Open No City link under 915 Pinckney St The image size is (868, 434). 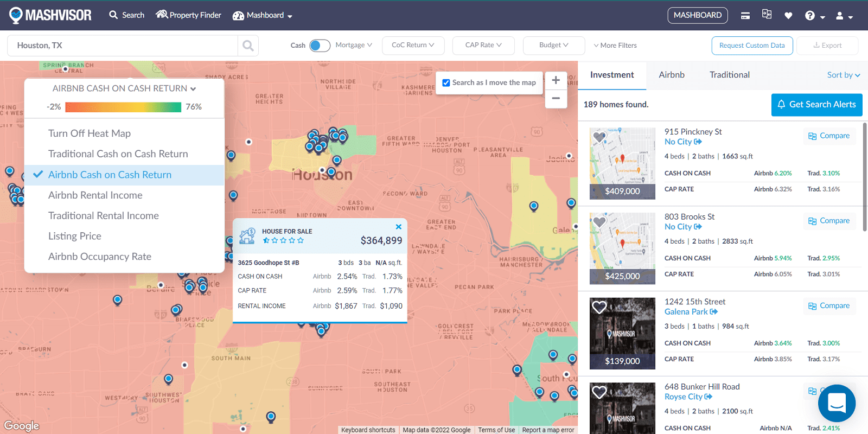(x=683, y=142)
